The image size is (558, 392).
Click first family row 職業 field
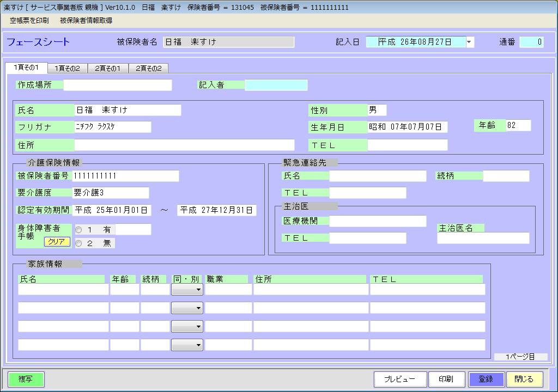coord(228,290)
